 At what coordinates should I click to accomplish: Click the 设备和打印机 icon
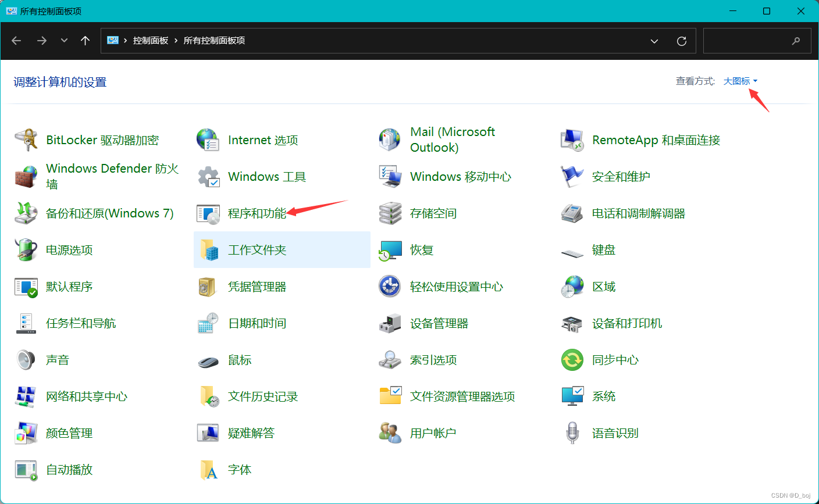coord(572,323)
